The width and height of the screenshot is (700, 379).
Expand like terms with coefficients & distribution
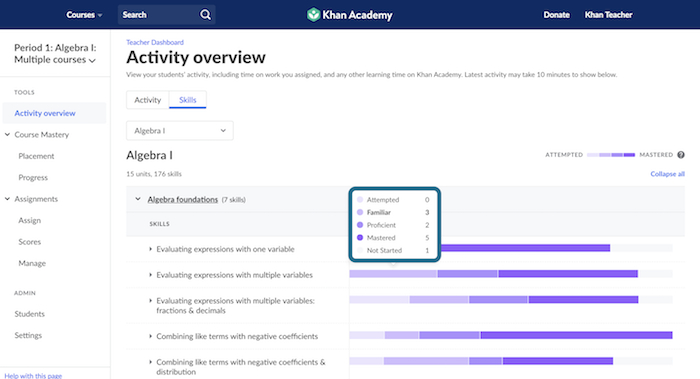coord(150,362)
